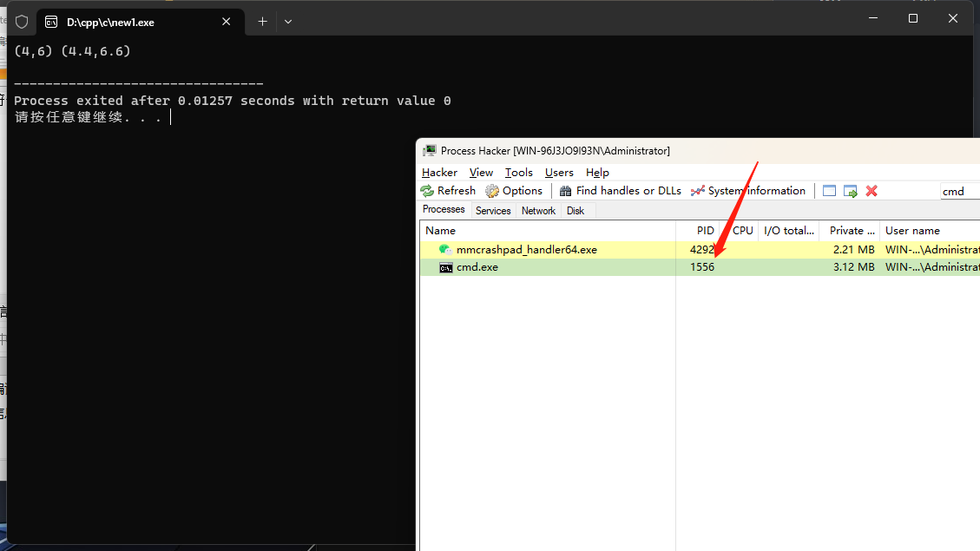
Task: Click PID 1556 cell
Action: point(702,267)
